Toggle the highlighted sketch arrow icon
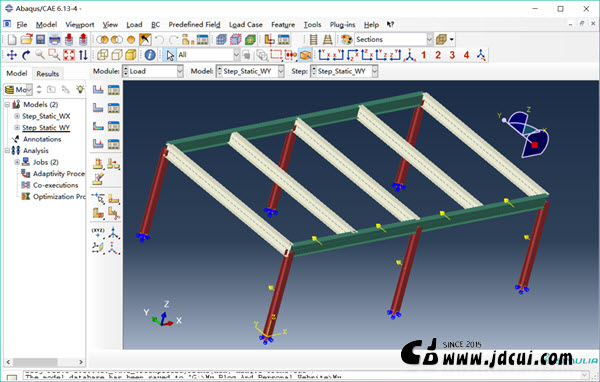The height and width of the screenshot is (382, 600). (x=145, y=39)
